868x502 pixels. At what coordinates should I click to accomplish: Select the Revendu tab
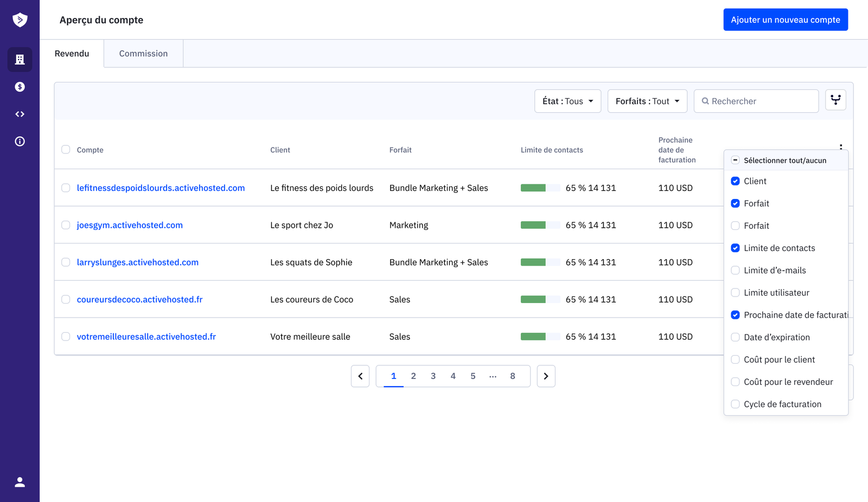(72, 54)
